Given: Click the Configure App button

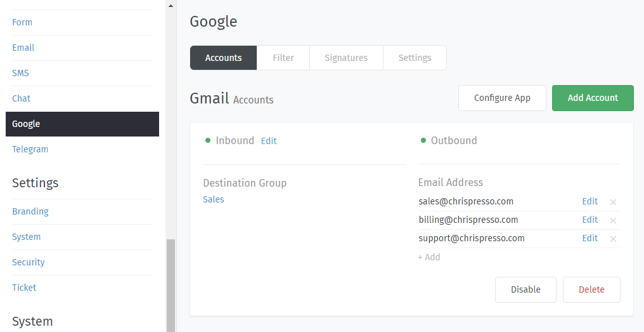Looking at the screenshot, I should (502, 98).
